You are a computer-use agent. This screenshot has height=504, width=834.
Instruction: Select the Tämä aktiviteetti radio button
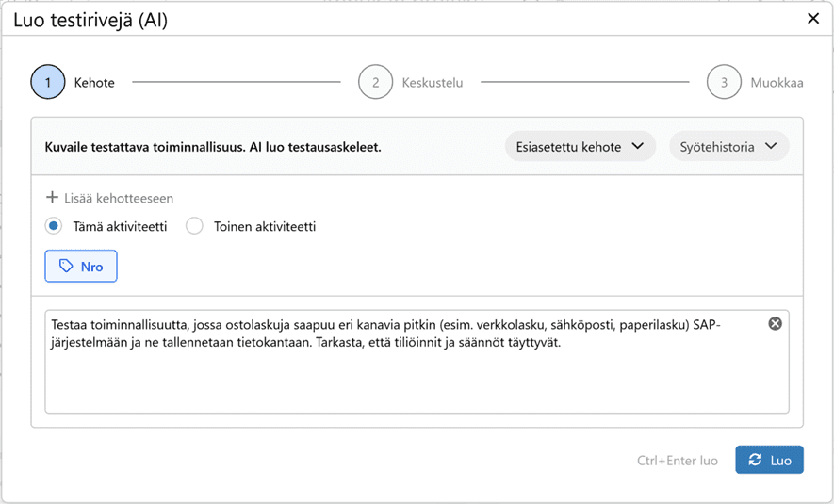pos(54,226)
